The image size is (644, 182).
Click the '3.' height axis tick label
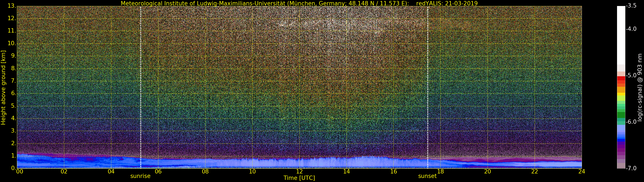(13, 131)
